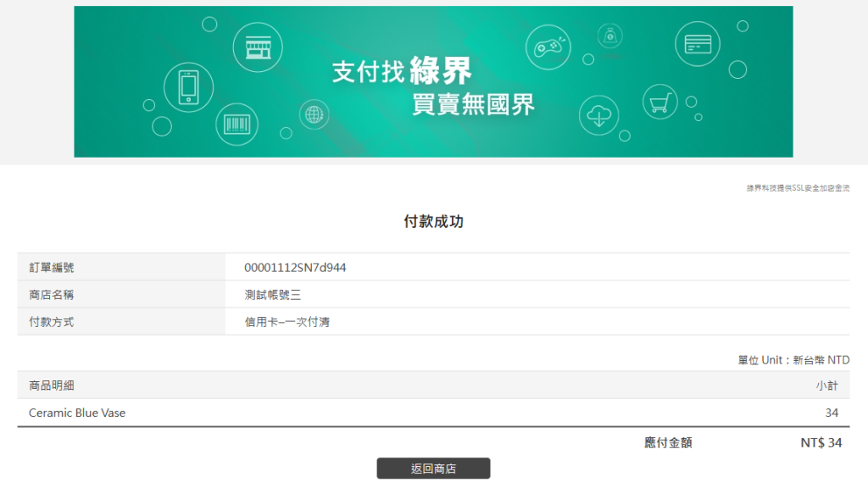
Task: Click the money bag icon in banner
Action: tap(610, 36)
